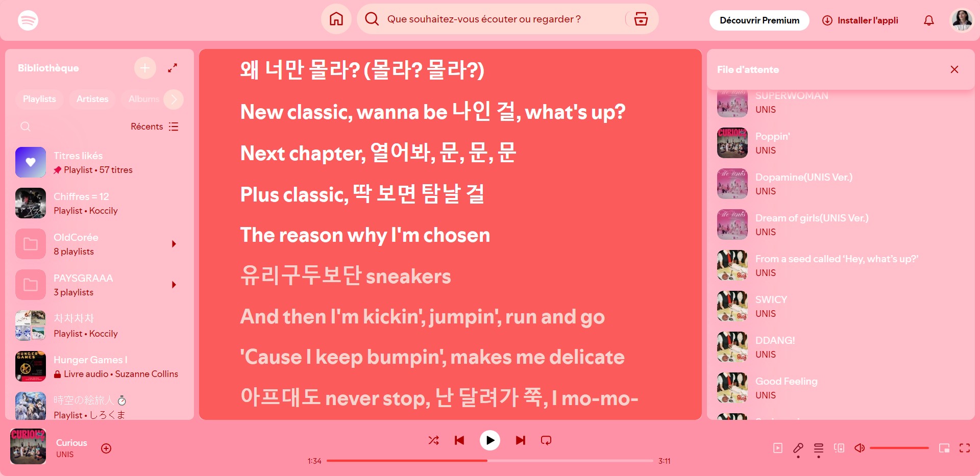This screenshot has height=476, width=980.
Task: Show more library filters with arrow
Action: (x=174, y=99)
